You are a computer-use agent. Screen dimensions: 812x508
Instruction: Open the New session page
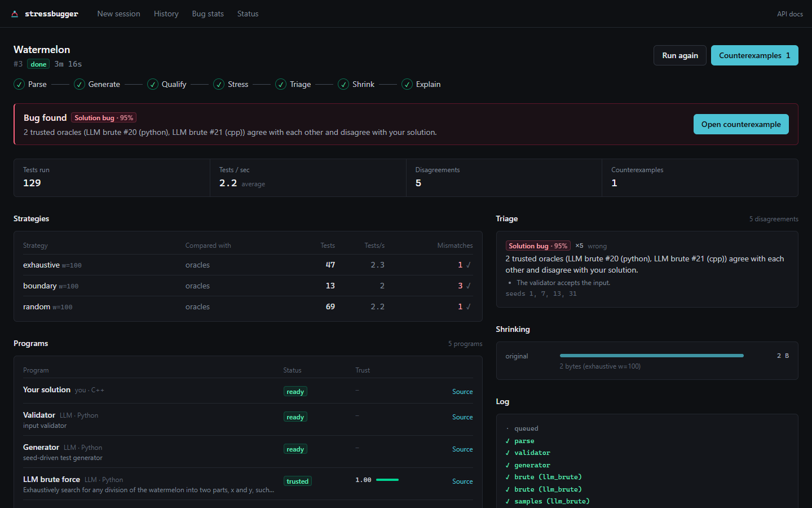pos(118,14)
